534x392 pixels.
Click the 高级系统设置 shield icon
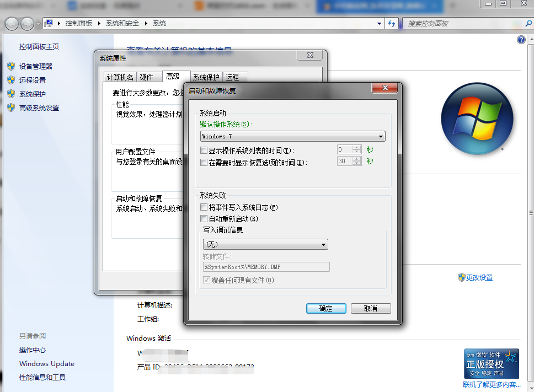[x=11, y=108]
